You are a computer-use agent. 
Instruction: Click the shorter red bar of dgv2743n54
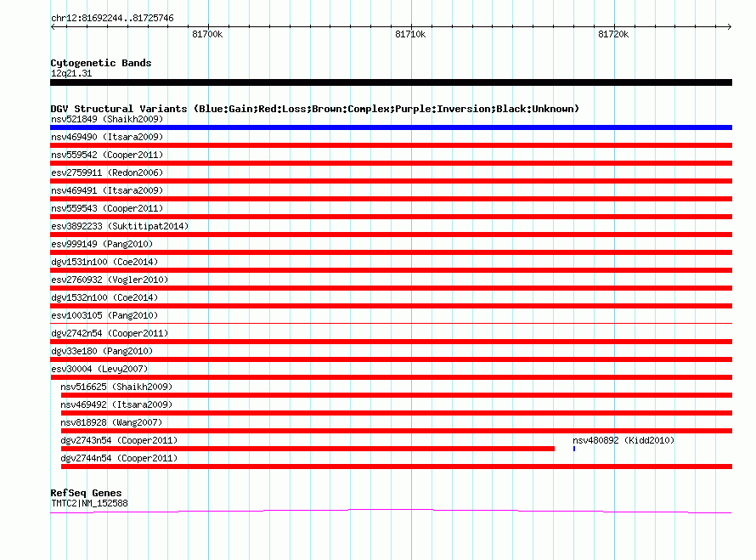click(x=307, y=449)
